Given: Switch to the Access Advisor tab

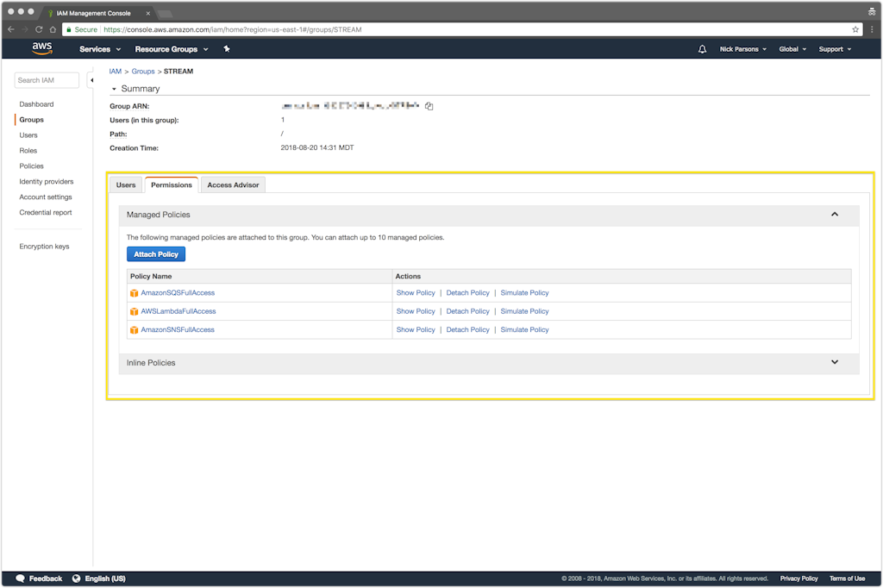Looking at the screenshot, I should pyautogui.click(x=233, y=185).
